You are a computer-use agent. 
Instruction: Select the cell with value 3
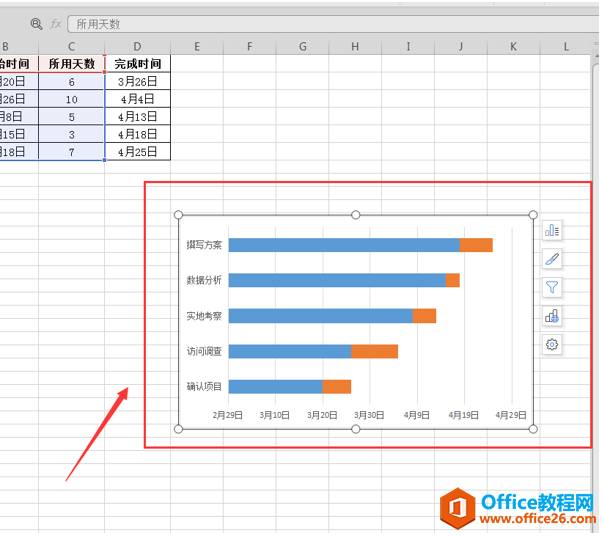[72, 135]
